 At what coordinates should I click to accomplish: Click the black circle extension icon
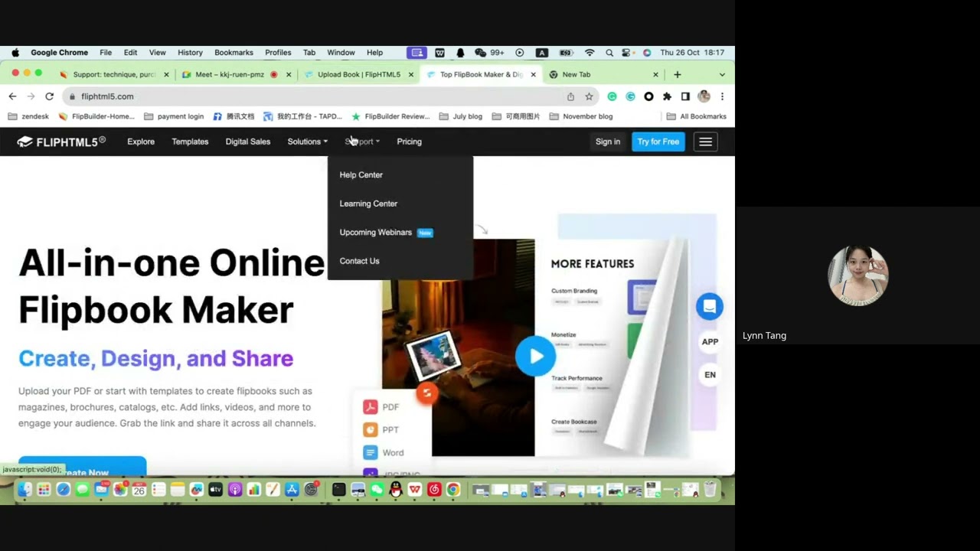point(648,96)
